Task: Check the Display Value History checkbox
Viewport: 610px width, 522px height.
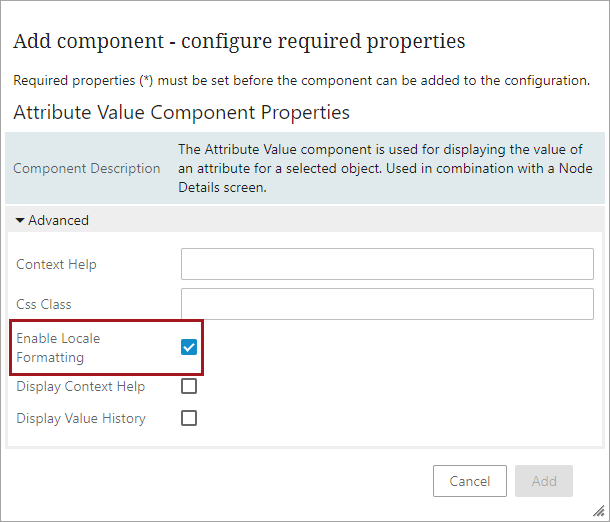Action: [189, 418]
